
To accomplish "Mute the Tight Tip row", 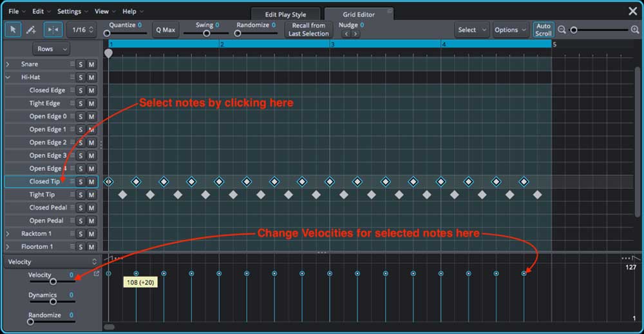I will pyautogui.click(x=91, y=195).
